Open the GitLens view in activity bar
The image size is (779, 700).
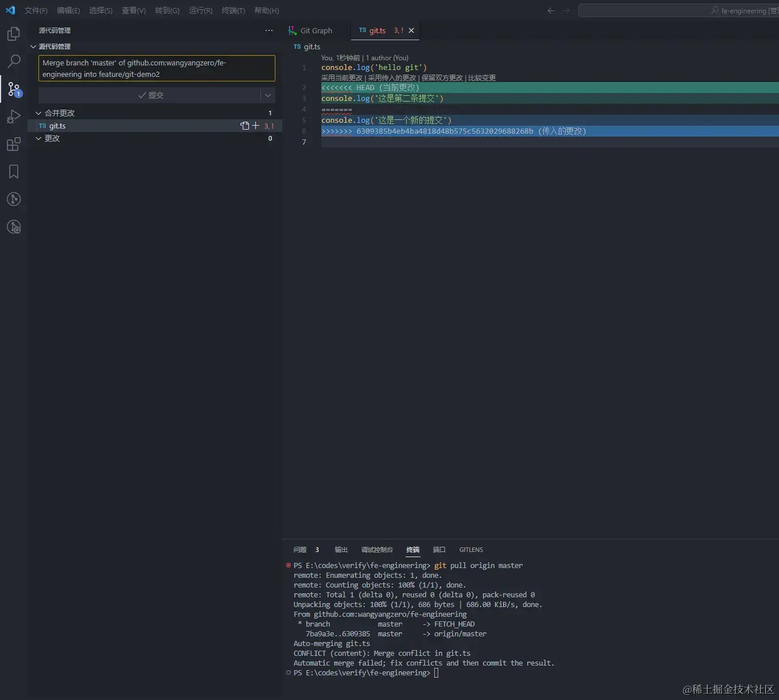pyautogui.click(x=14, y=199)
